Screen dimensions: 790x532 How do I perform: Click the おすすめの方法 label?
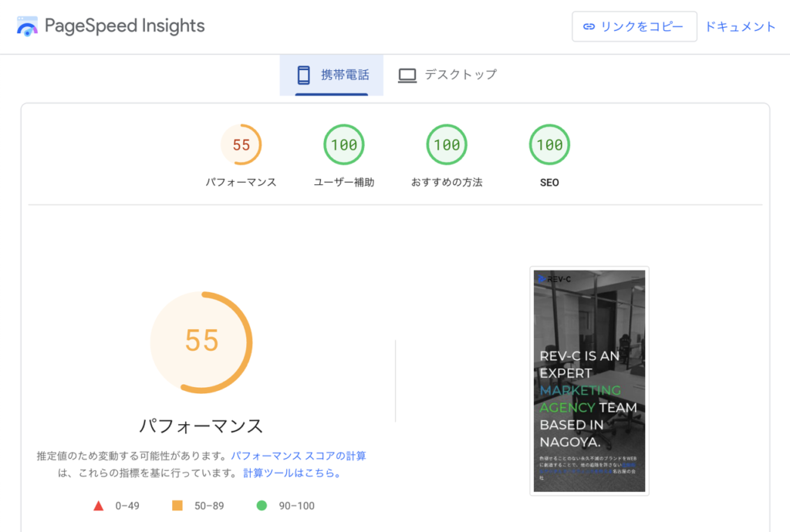(447, 182)
